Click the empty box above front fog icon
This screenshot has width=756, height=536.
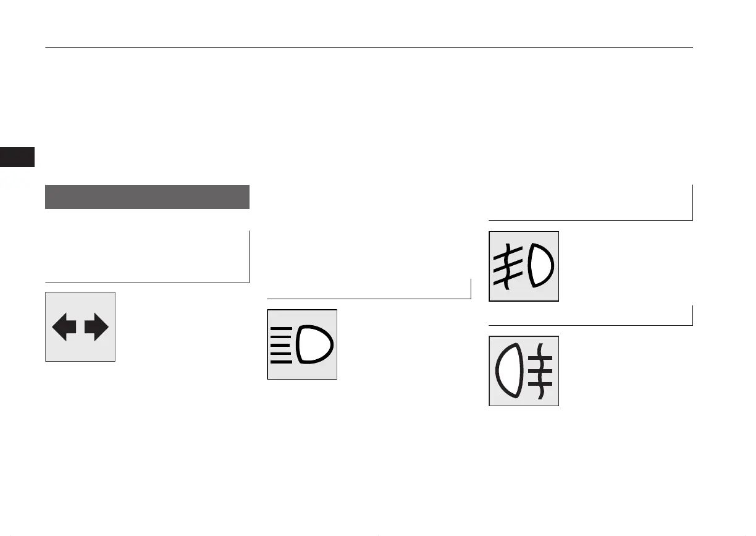590,202
